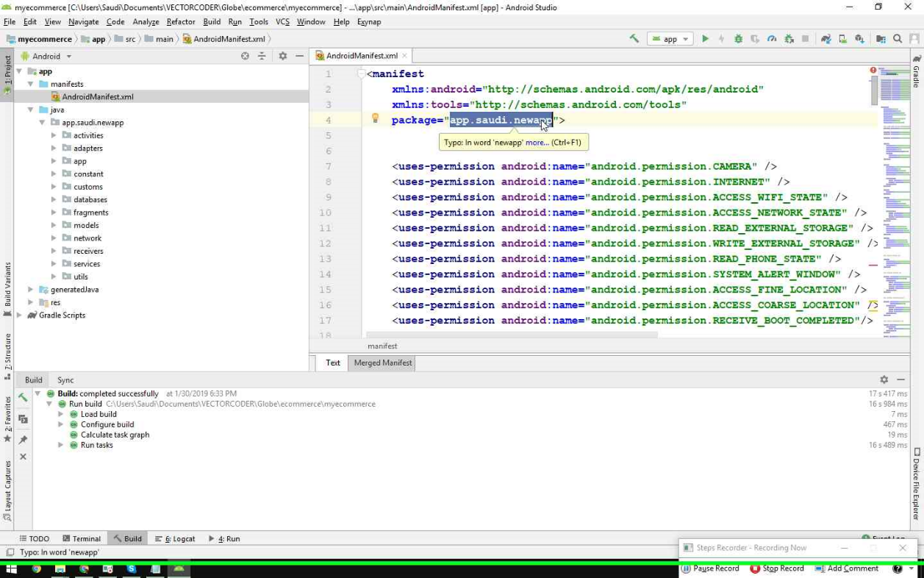The width and height of the screenshot is (924, 578).
Task: Open the Refactor menu
Action: tap(180, 22)
